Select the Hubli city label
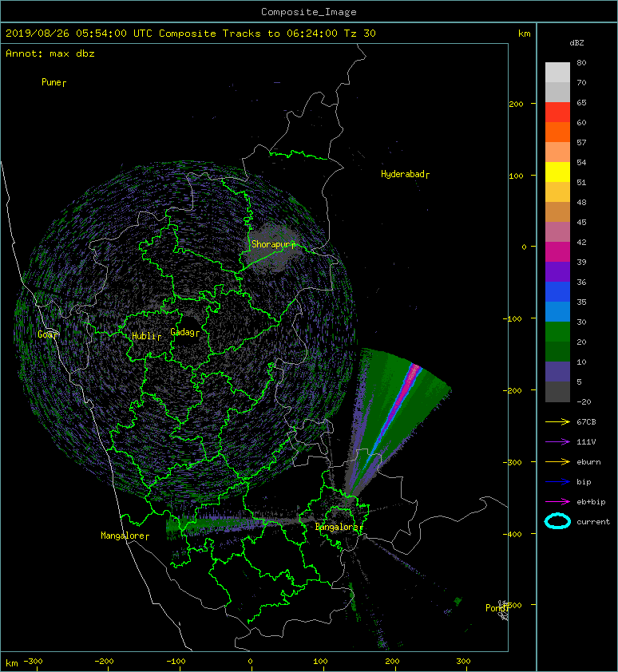Screen dimensions: 618x672 pos(144,336)
